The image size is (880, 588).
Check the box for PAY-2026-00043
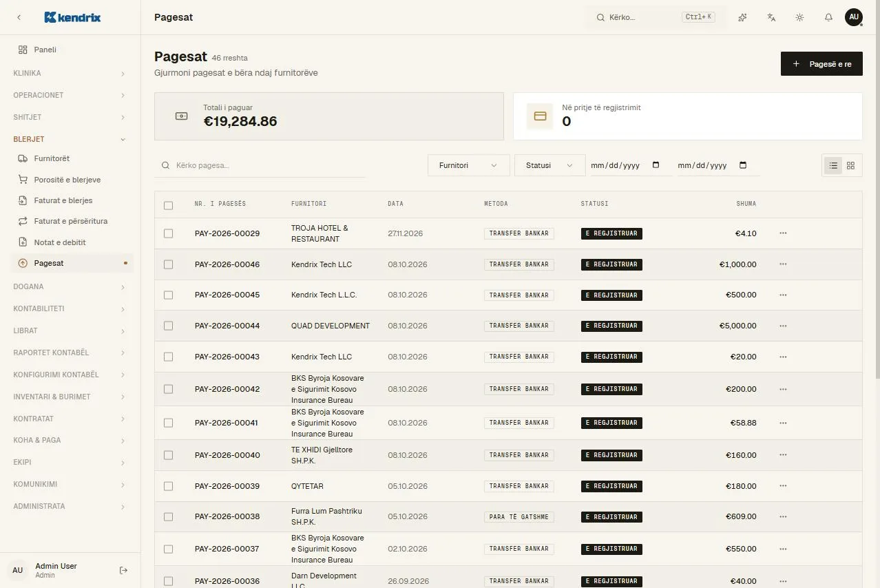[169, 357]
